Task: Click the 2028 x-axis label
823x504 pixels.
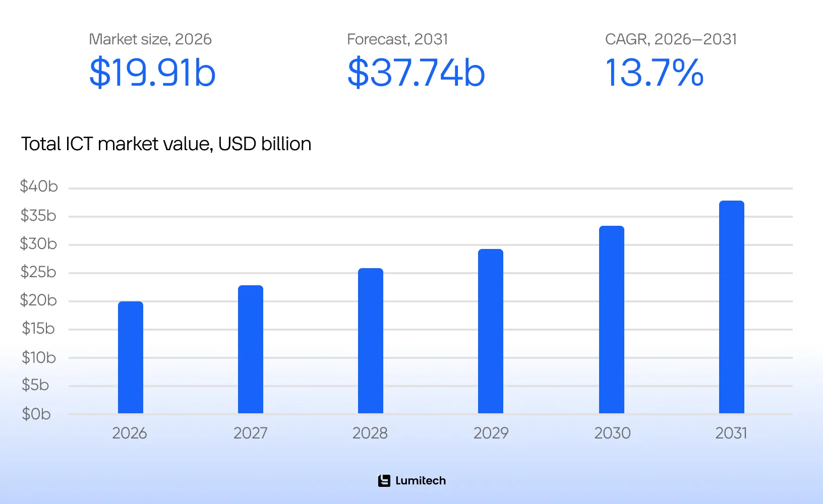Action: click(x=370, y=433)
